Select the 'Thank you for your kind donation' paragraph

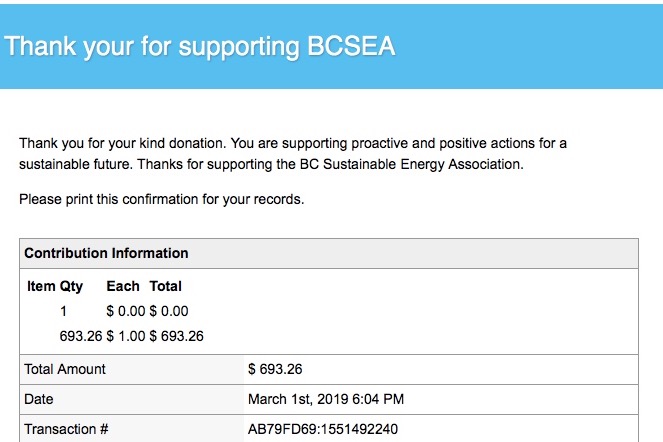click(x=293, y=154)
